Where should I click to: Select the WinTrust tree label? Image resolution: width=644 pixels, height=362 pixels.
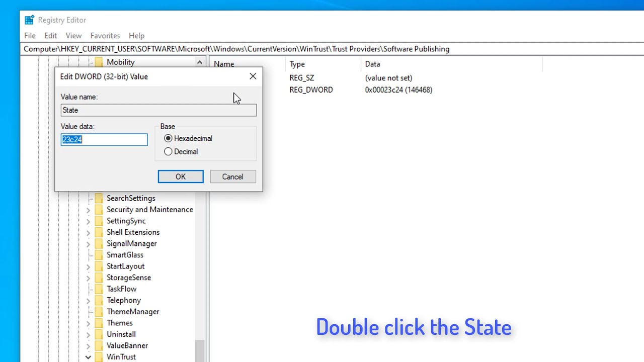(121, 356)
